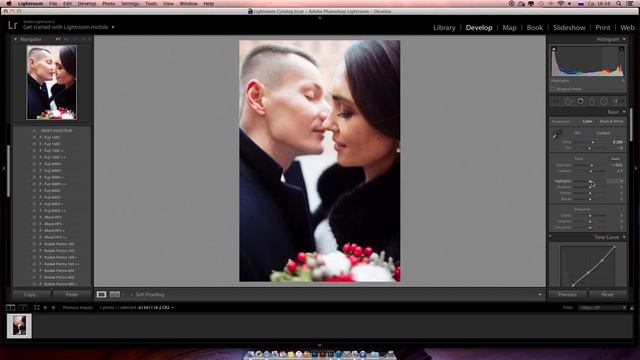Screen dimensions: 640x360
Task: Select the Crop Overlay tool
Action: click(556, 101)
